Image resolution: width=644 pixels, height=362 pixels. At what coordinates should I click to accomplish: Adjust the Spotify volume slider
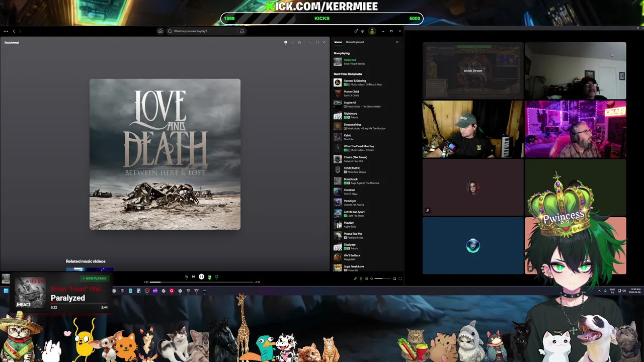point(382,279)
